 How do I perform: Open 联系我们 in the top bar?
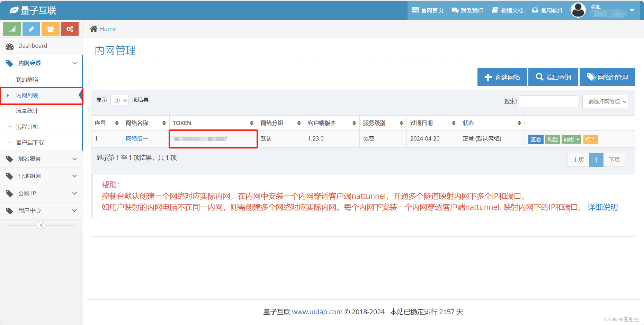(x=467, y=10)
